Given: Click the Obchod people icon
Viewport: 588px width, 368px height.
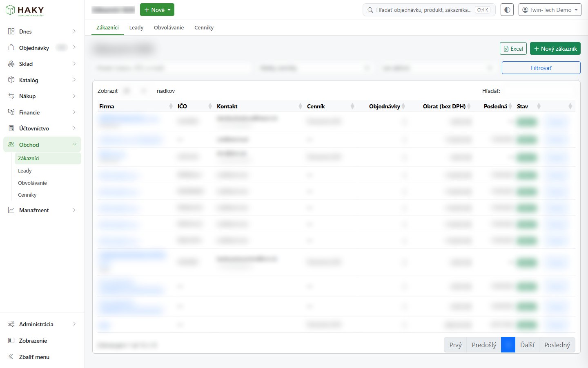Looking at the screenshot, I should pos(11,145).
